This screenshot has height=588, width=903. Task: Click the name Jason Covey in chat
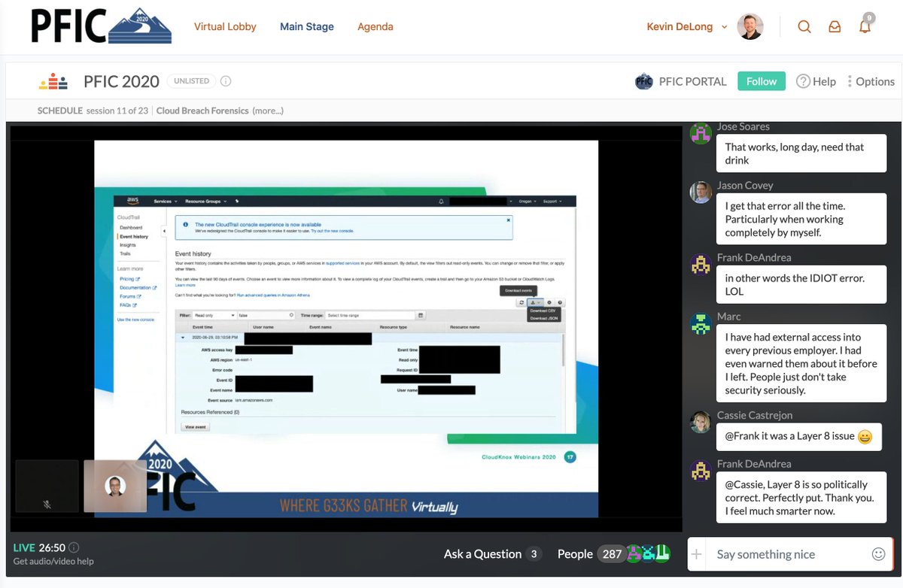[x=745, y=185]
